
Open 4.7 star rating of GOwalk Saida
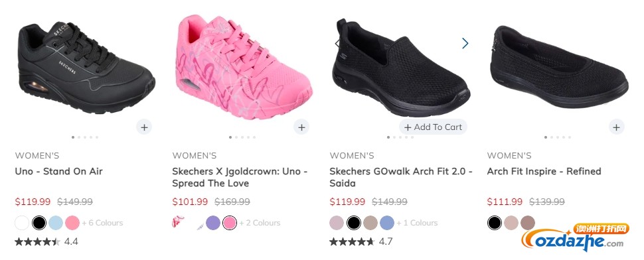(361, 241)
